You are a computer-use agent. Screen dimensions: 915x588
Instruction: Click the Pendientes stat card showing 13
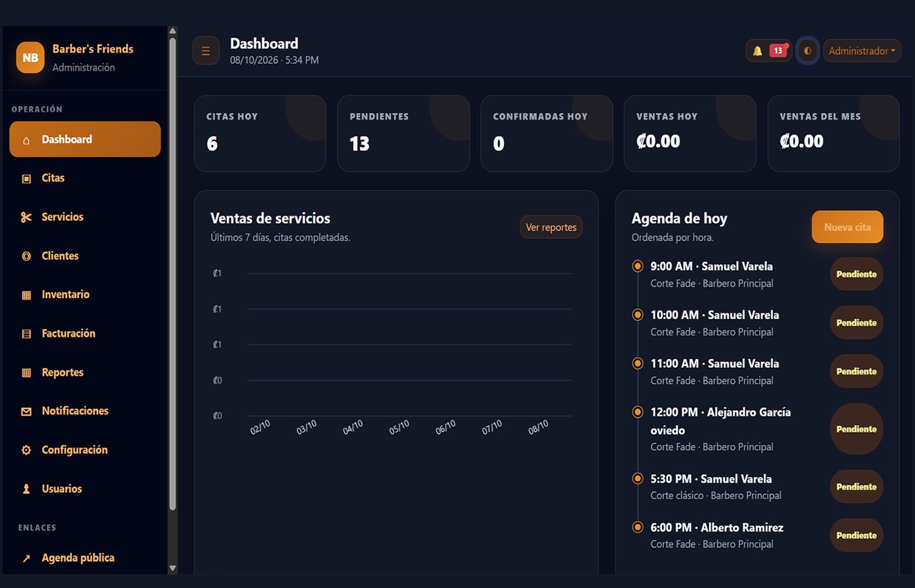[x=403, y=134]
